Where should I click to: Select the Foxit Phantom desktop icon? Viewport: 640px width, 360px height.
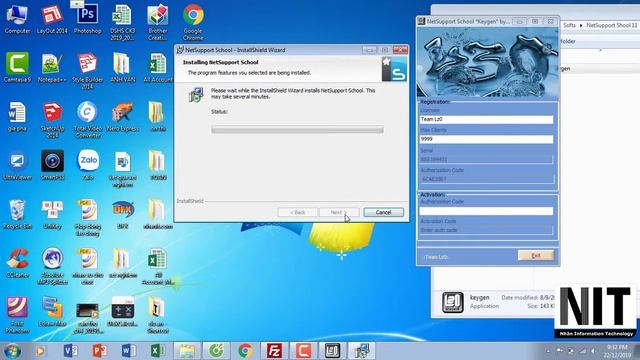17,315
